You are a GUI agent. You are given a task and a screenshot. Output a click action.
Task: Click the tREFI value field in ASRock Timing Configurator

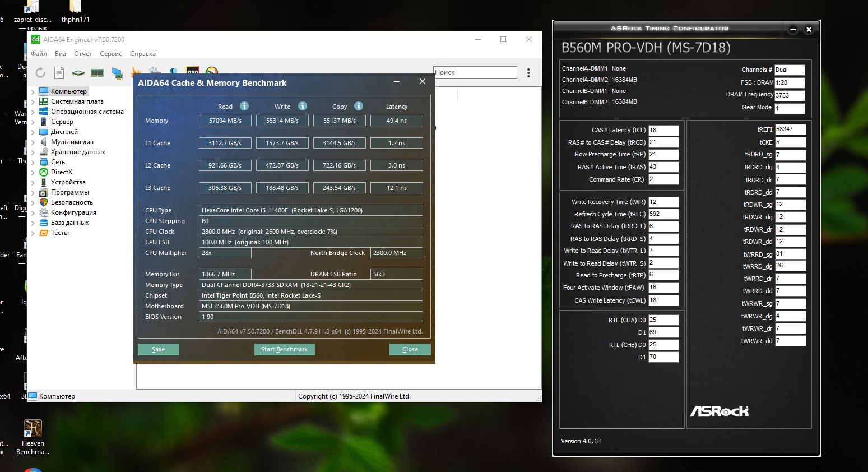[x=791, y=129]
